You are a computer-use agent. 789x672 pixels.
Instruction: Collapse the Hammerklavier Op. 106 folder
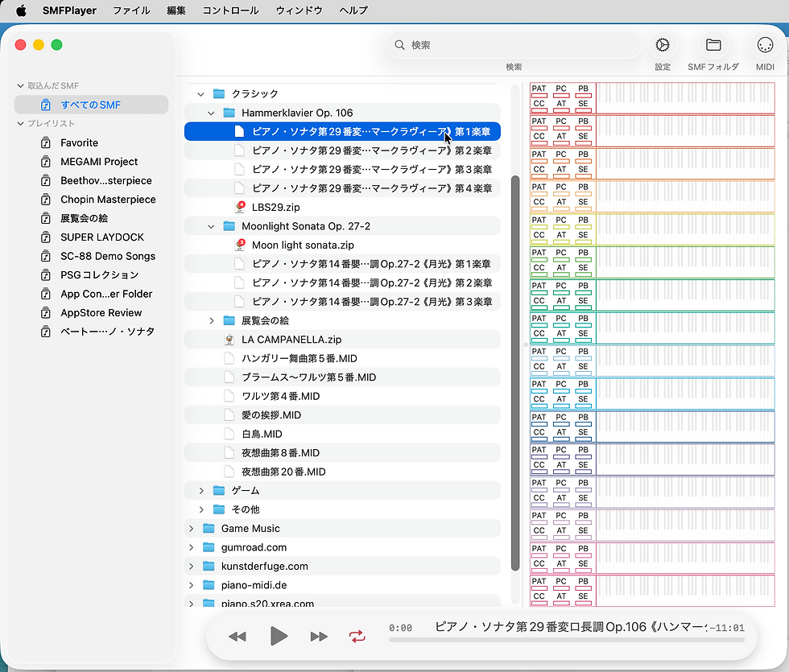211,113
